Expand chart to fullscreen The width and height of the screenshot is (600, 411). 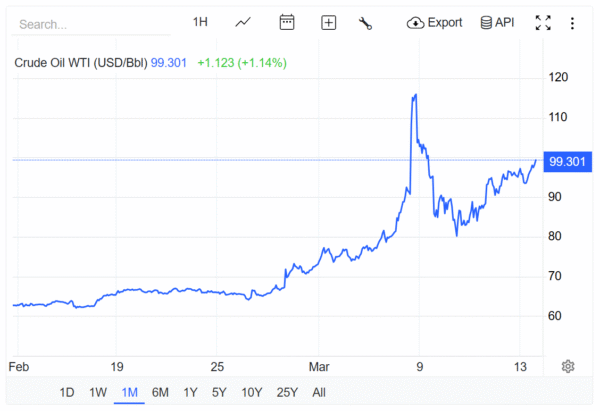543,22
